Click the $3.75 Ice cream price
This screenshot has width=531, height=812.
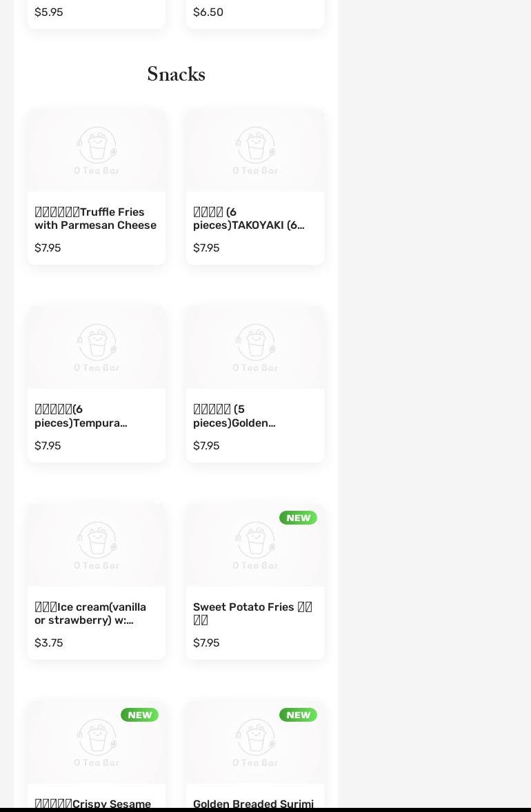pos(49,642)
